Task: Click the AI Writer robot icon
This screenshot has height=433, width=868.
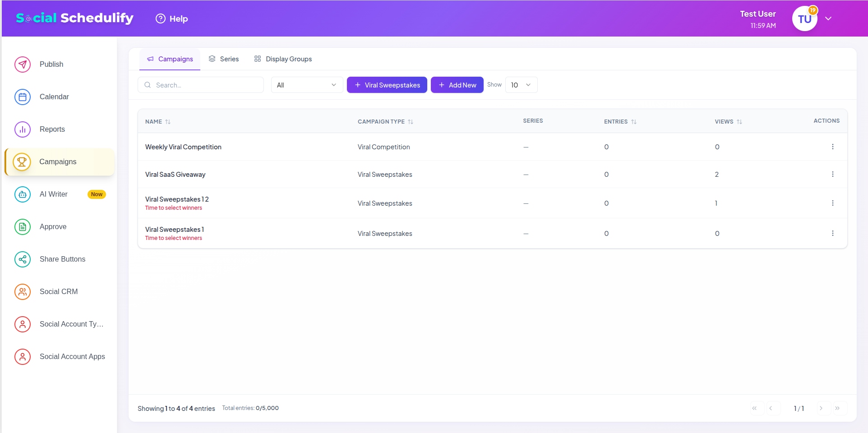Action: (23, 194)
